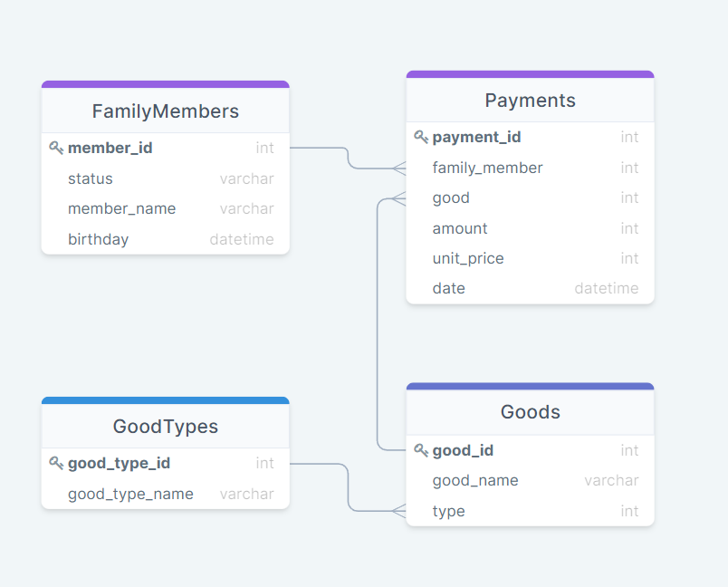Click the key icon beside good_id
This screenshot has height=587, width=728.
[x=421, y=450]
